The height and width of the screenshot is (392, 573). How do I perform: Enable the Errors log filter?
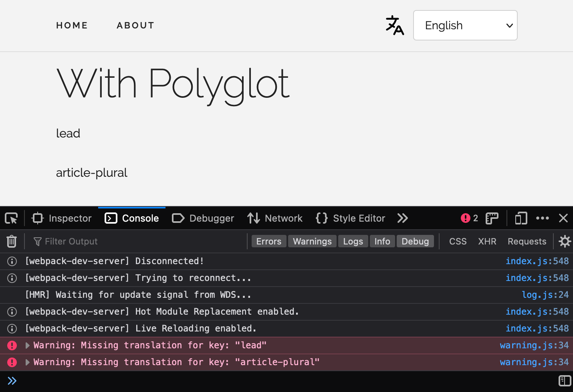268,241
